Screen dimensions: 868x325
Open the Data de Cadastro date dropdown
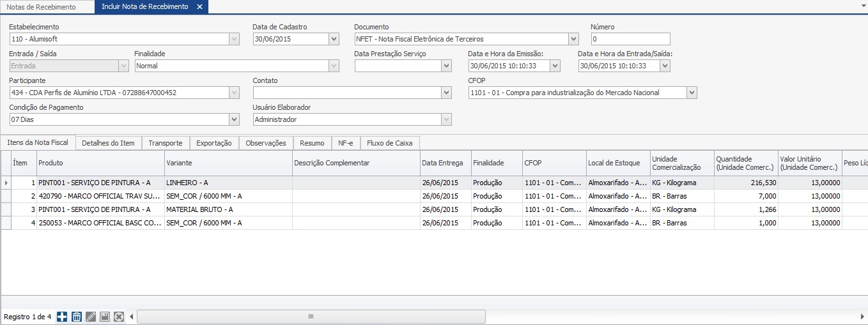(x=334, y=39)
